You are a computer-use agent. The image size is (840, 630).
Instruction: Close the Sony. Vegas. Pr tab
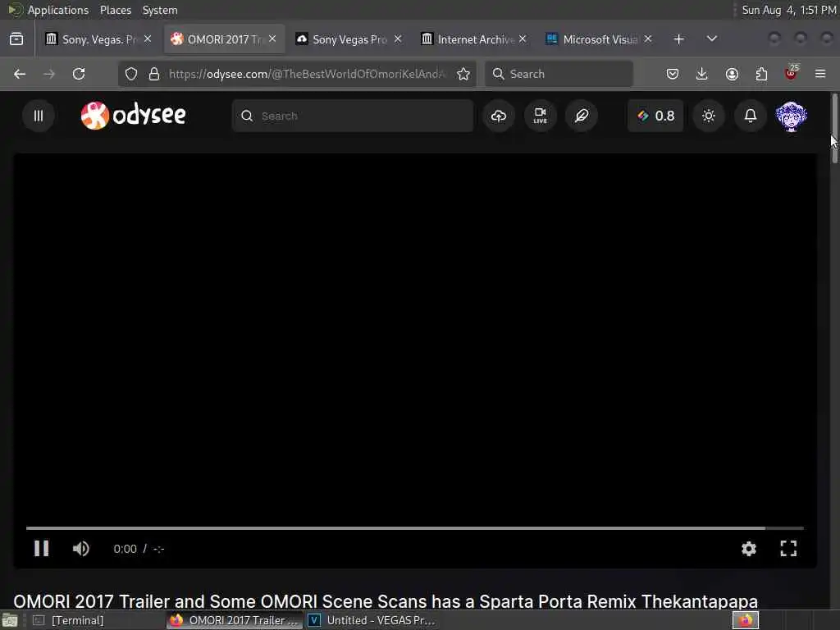[x=148, y=39]
